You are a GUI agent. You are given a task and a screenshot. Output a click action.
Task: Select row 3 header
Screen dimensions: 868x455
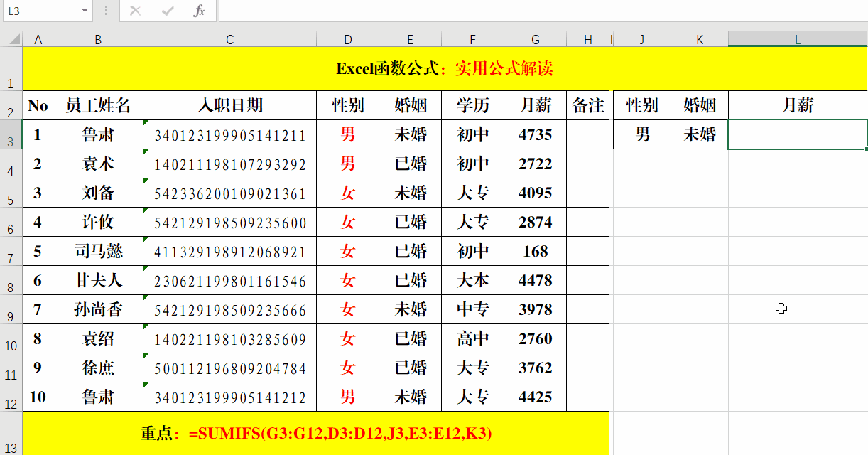11,134
